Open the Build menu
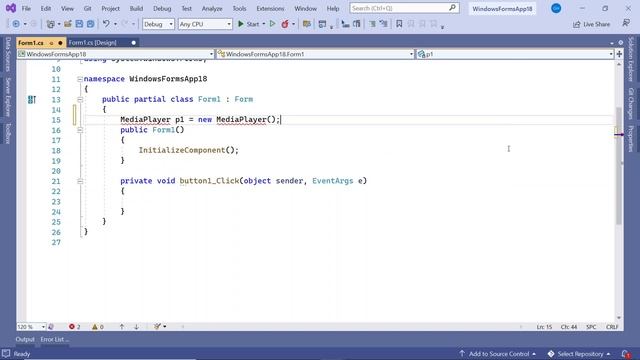 (136, 8)
